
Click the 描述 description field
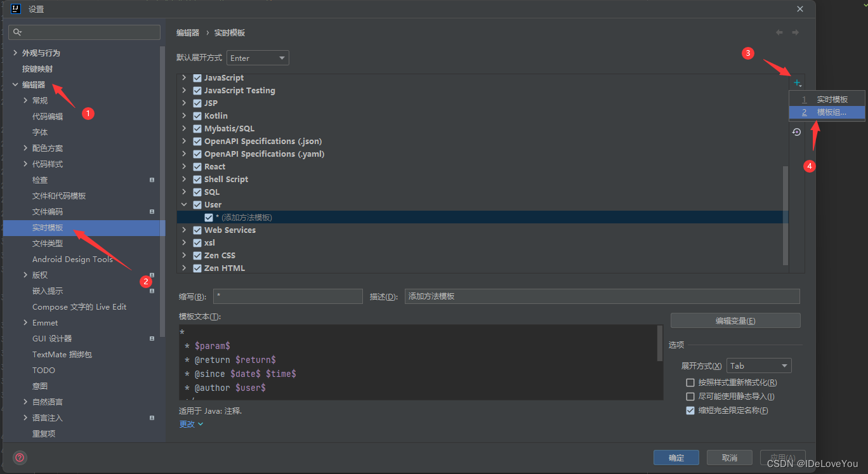point(602,296)
